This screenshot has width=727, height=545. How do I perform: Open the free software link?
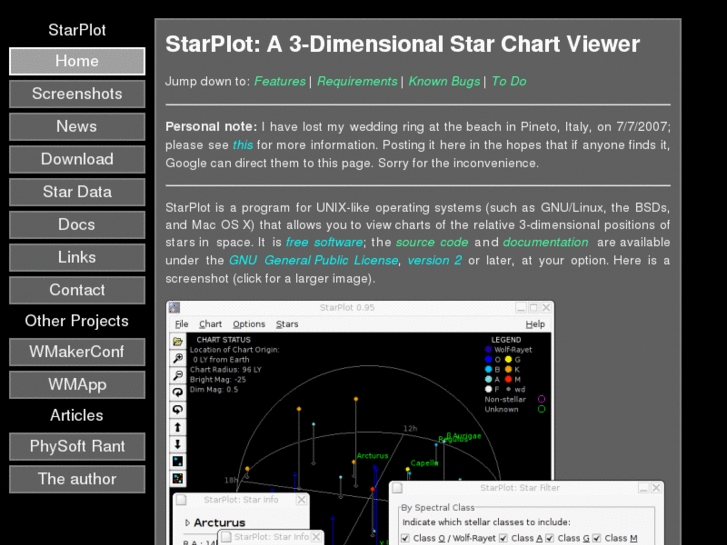324,242
